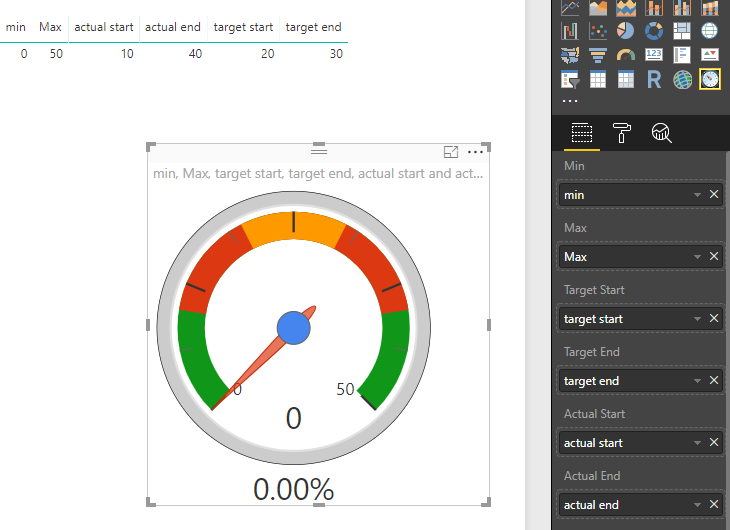Sort table by the min column header
The height and width of the screenshot is (530, 730).
(15, 27)
